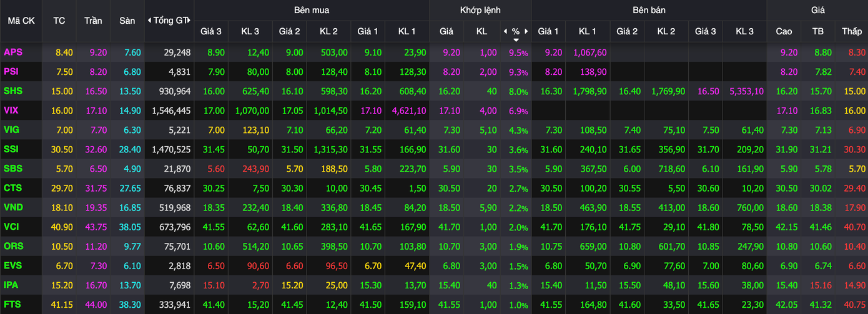Image resolution: width=868 pixels, height=314 pixels.
Task: Click total value 673,796 in VCI row
Action: point(173,227)
